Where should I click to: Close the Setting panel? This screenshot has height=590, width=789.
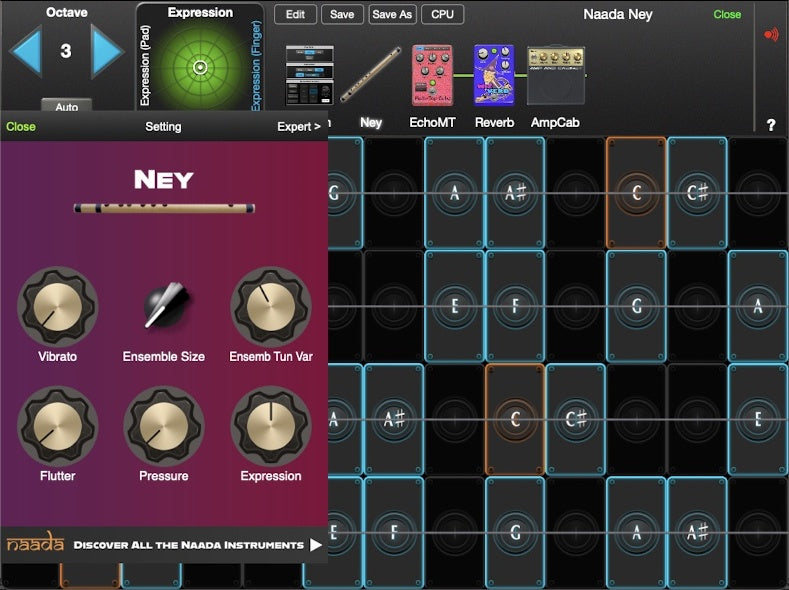(x=21, y=127)
